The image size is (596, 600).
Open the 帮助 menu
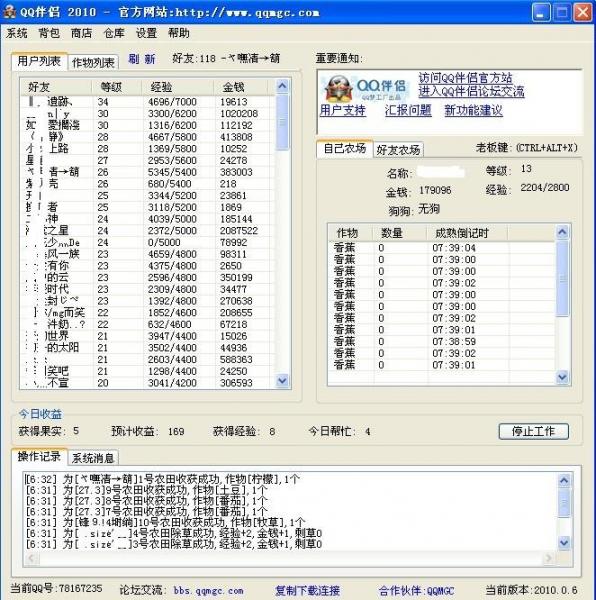179,33
